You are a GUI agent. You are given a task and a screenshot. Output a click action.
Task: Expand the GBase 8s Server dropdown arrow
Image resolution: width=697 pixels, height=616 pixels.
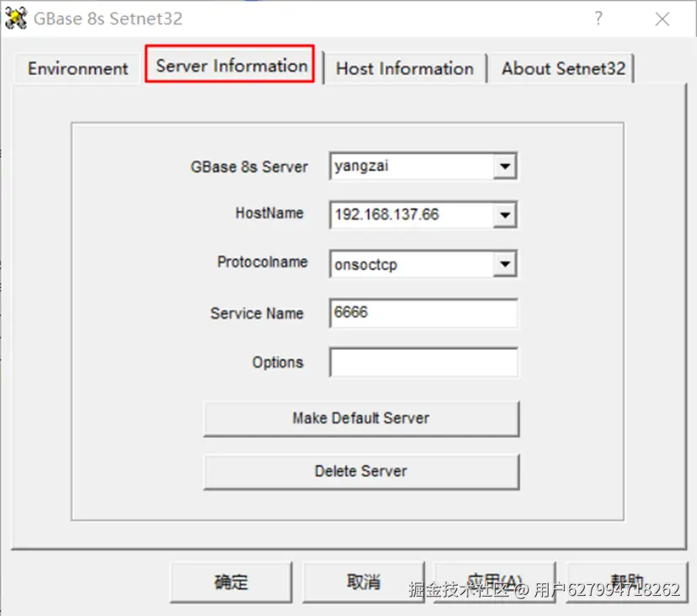tap(504, 167)
